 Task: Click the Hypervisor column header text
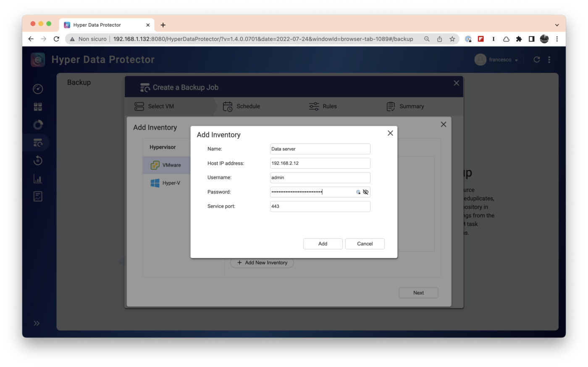click(163, 147)
